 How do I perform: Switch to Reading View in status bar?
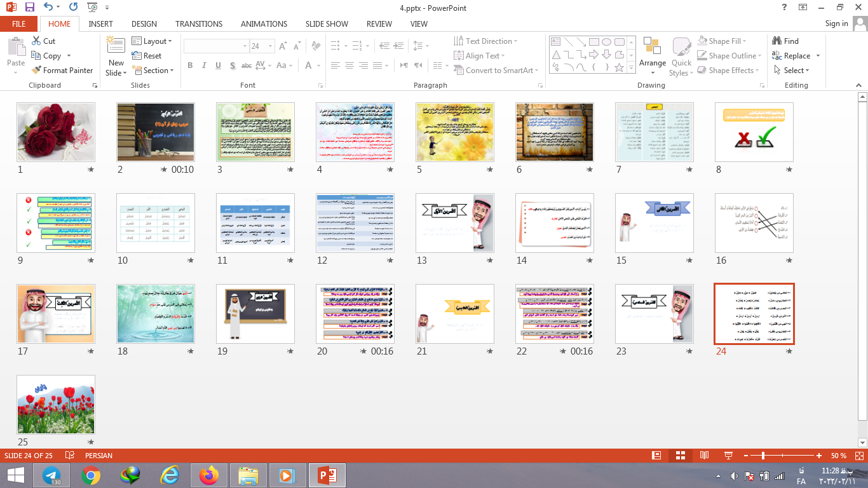(704, 456)
